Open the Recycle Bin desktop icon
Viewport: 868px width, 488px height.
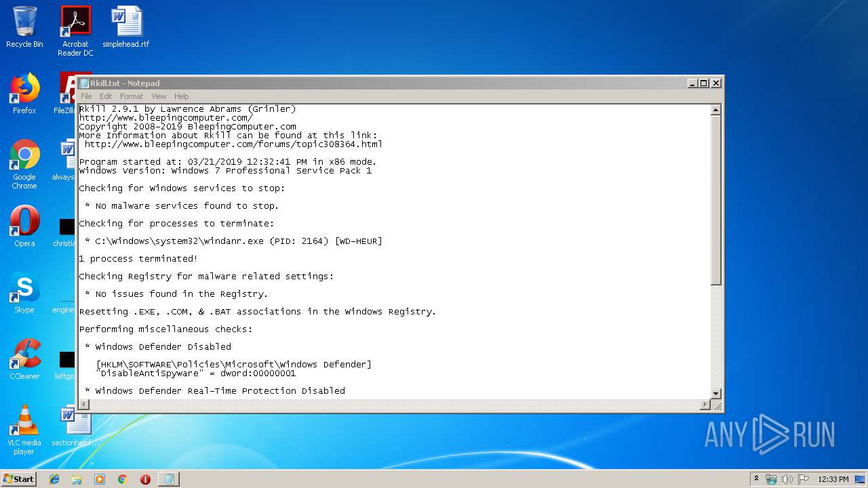(24, 28)
